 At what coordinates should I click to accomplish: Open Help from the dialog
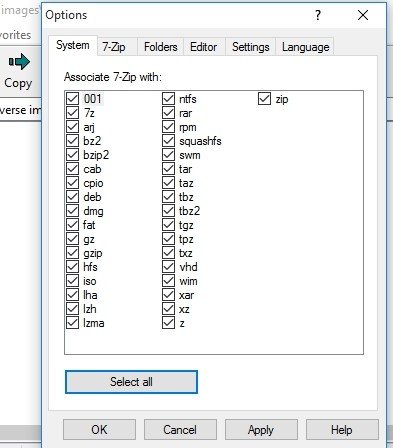pos(342,430)
